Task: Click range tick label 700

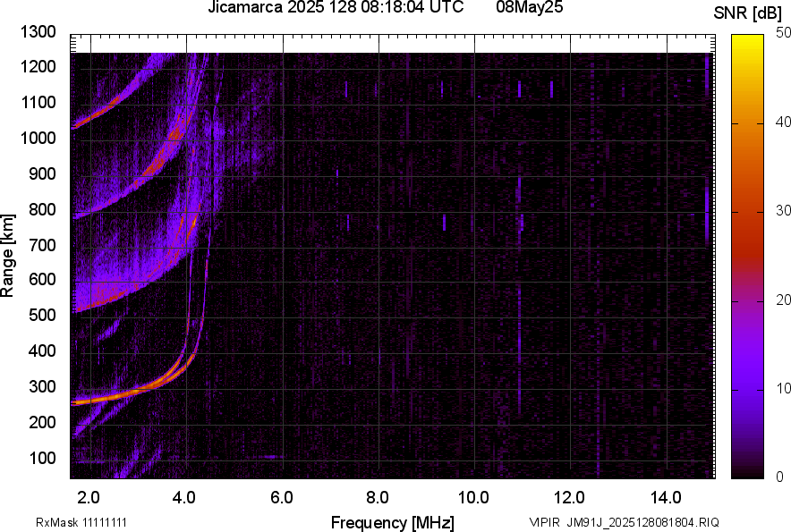Action: click(42, 245)
